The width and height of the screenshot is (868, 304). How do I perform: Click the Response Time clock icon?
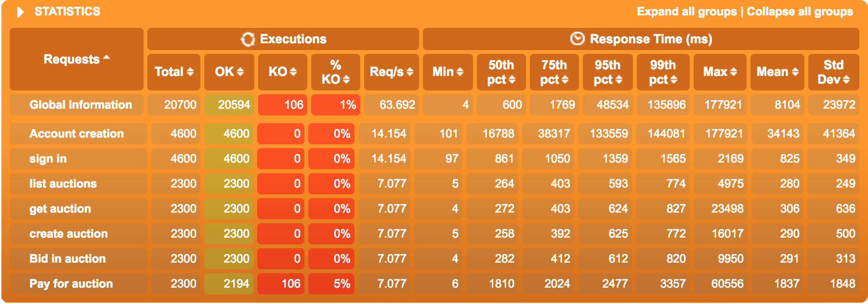coord(577,38)
